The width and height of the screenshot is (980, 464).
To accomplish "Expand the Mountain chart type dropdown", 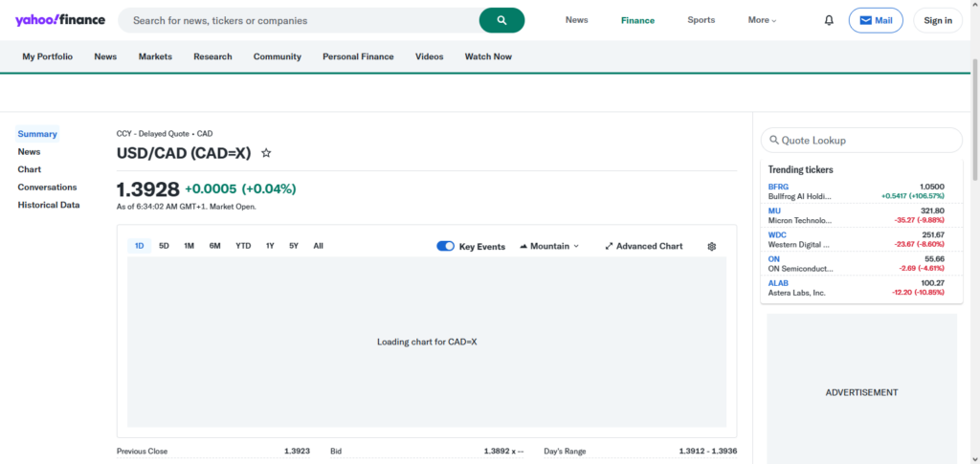I will tap(549, 246).
